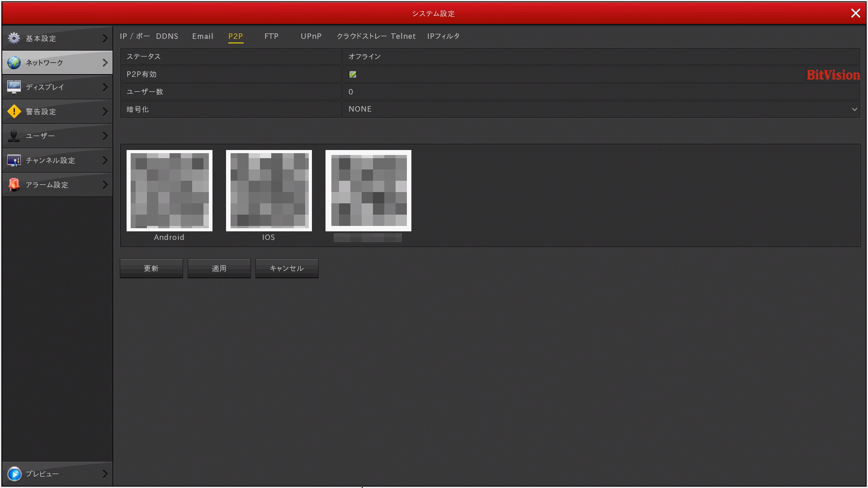Viewport: 868px width, 488px height.
Task: Click the blue play icon for プレビュー
Action: 14,474
